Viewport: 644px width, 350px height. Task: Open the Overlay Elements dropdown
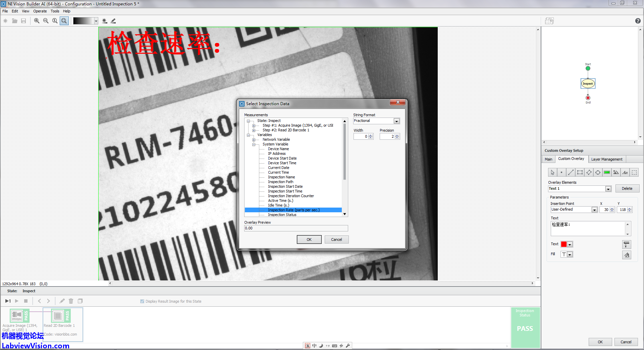click(608, 189)
